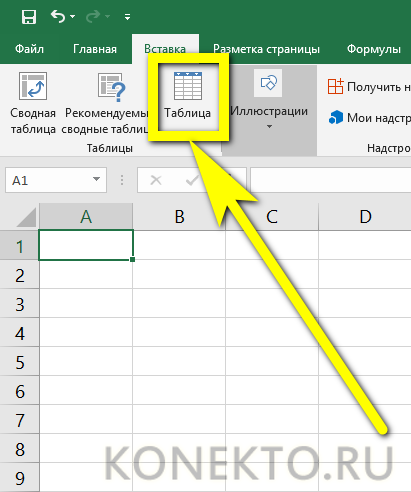Click the Undo arrow icon
411x492 pixels.
[x=58, y=16]
